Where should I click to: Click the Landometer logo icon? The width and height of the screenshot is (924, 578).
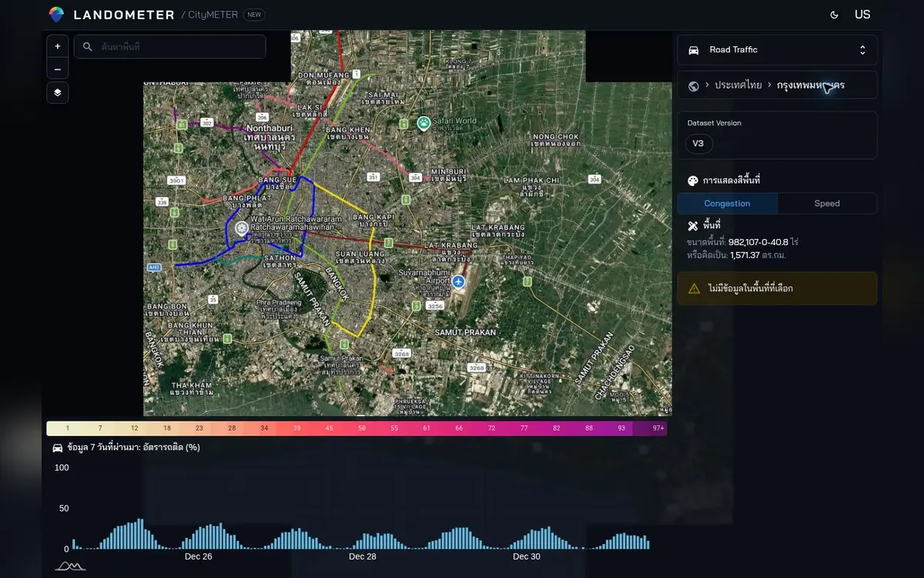click(56, 15)
